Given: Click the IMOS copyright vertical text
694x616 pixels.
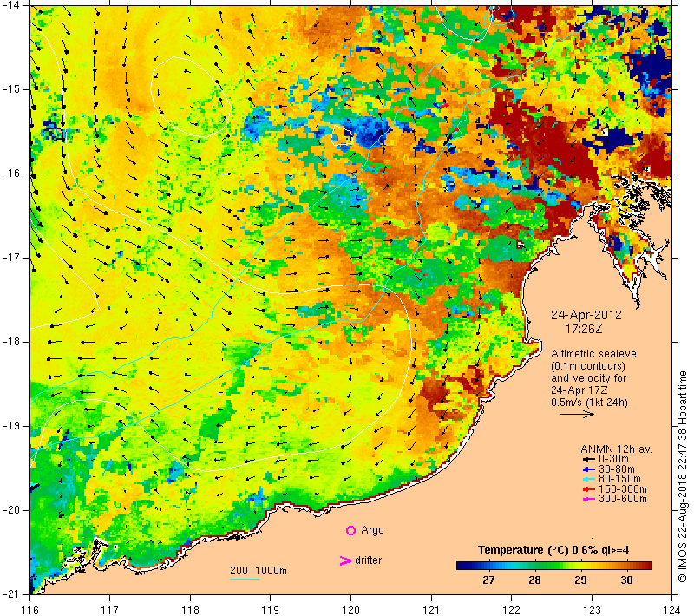Looking at the screenshot, I should tap(682, 477).
